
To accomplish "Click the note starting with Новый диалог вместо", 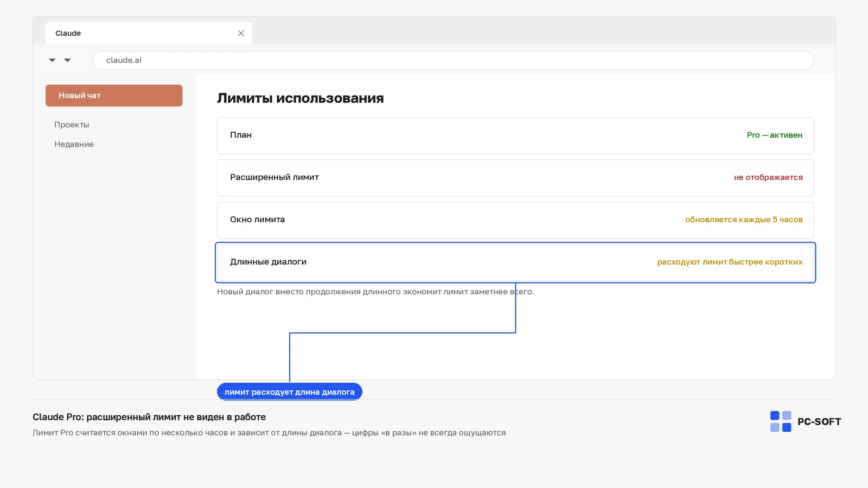I will pos(375,292).
